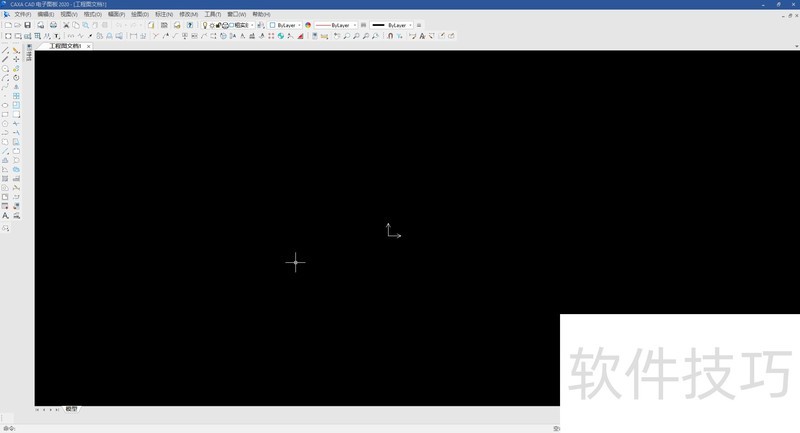
Task: Select the Line draw tool
Action: pos(5,50)
